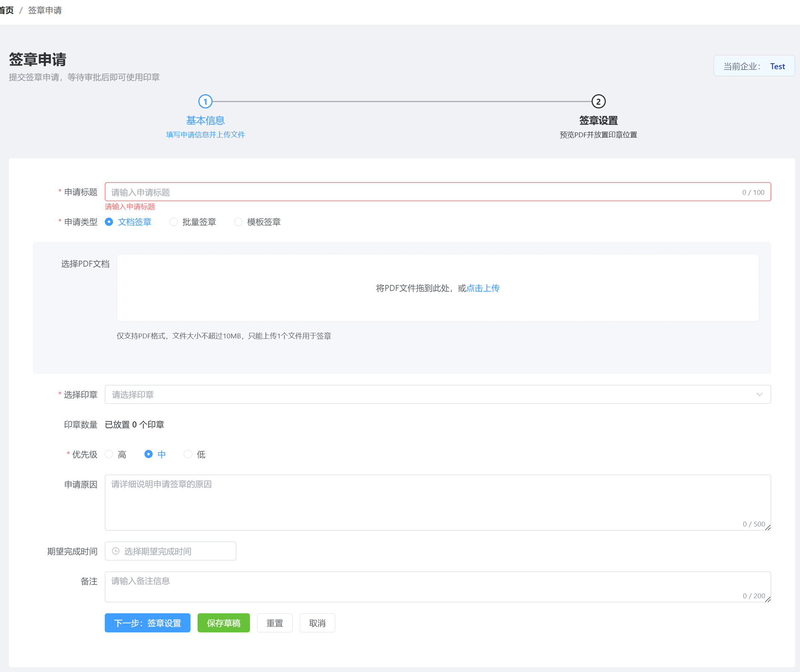This screenshot has width=800, height=672.
Task: Click the 签章设置 step label
Action: pyautogui.click(x=598, y=120)
